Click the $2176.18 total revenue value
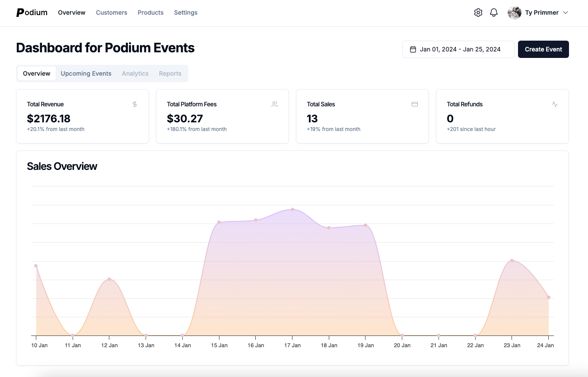Image resolution: width=588 pixels, height=377 pixels. tap(49, 118)
